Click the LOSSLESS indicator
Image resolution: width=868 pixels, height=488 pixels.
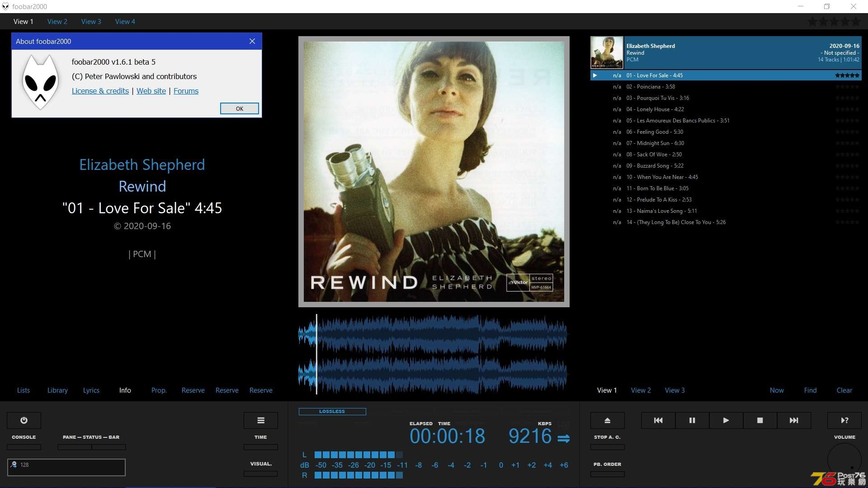point(332,412)
